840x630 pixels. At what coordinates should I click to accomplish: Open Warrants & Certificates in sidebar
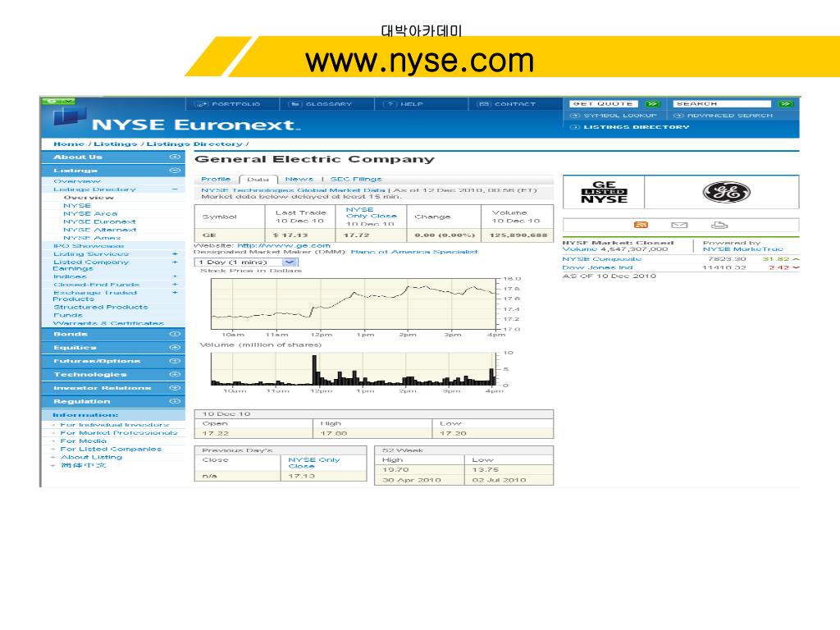point(108,323)
